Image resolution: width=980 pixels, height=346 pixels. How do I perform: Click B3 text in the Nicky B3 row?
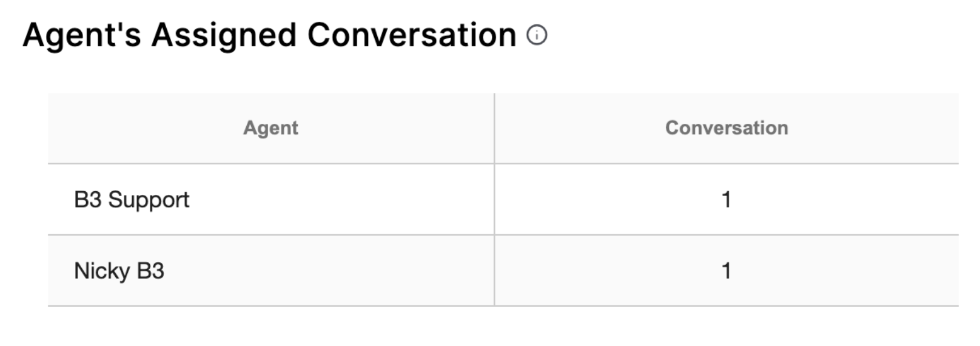click(150, 271)
